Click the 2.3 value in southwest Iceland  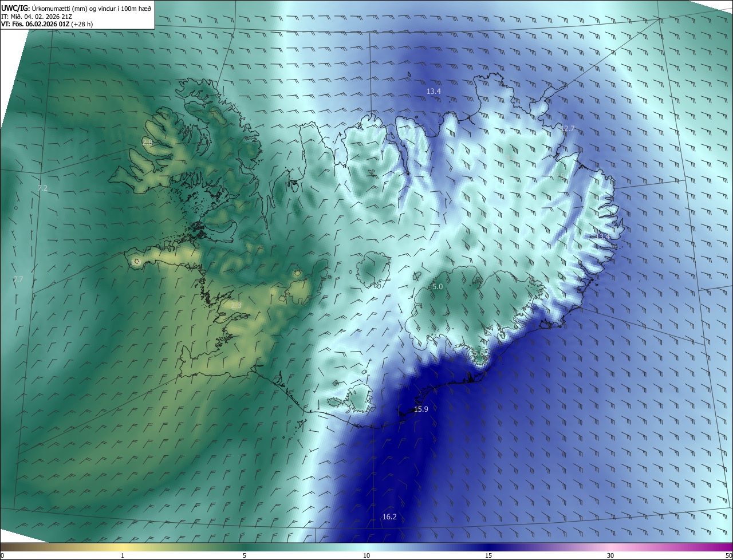coord(236,306)
